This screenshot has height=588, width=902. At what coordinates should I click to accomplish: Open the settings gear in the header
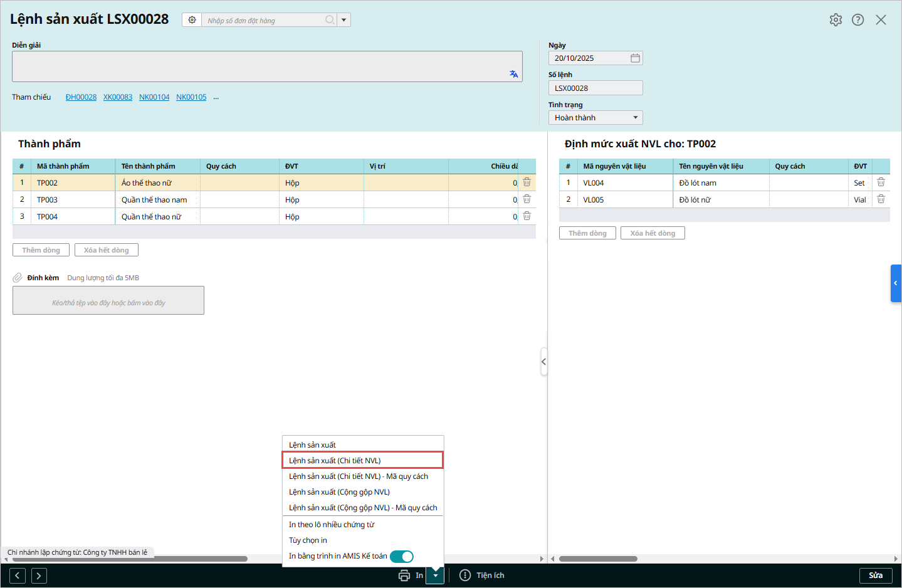[836, 20]
